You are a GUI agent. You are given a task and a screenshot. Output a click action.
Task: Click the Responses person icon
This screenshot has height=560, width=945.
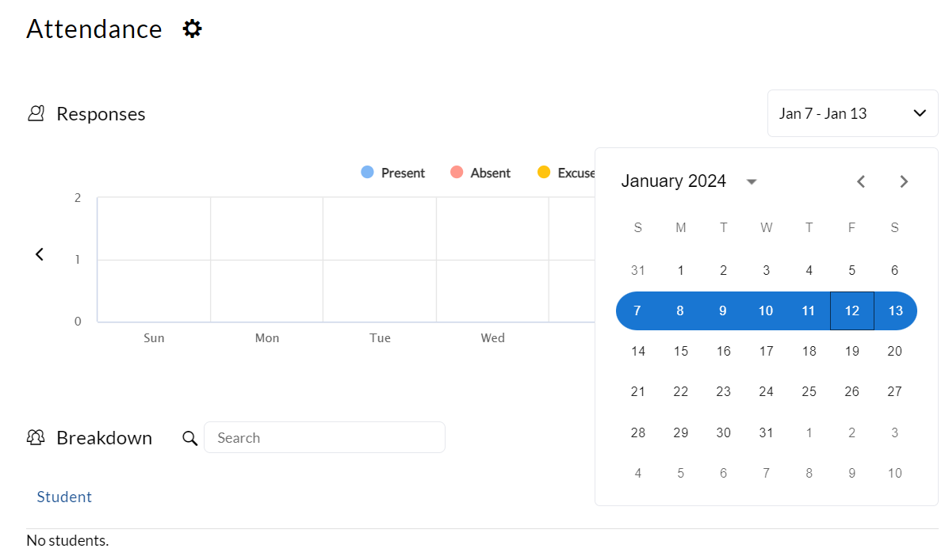tap(36, 113)
